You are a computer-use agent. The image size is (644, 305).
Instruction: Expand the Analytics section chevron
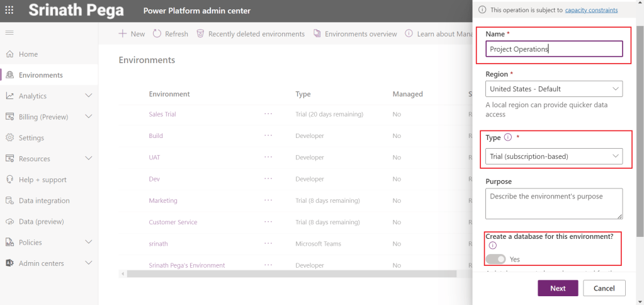tap(88, 96)
